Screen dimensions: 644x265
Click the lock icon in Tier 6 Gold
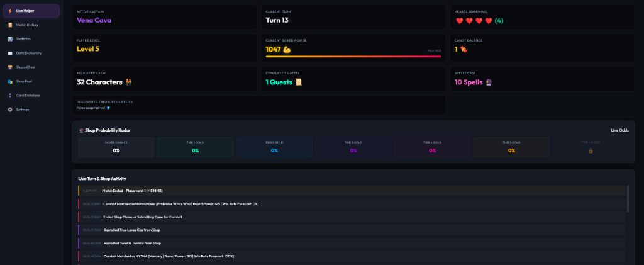click(590, 151)
